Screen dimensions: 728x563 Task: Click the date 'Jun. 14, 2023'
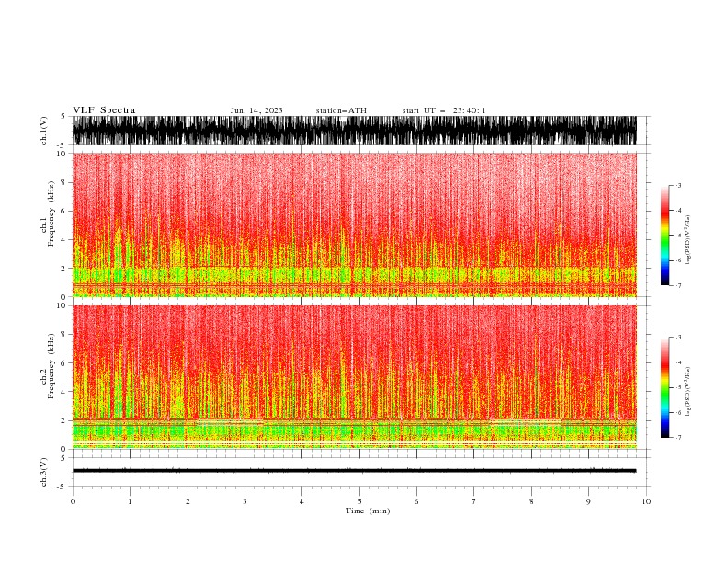tap(256, 110)
